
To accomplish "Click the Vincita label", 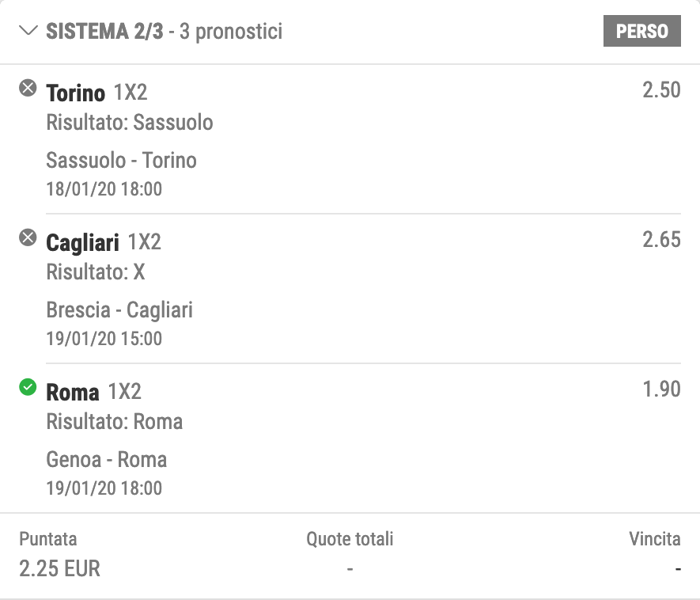I will (x=654, y=539).
